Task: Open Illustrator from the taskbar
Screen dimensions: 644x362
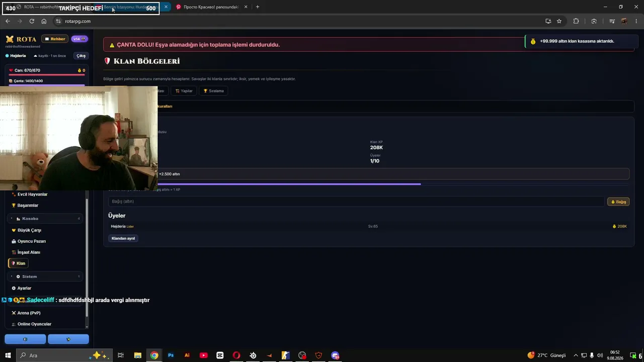Action: 187,355
